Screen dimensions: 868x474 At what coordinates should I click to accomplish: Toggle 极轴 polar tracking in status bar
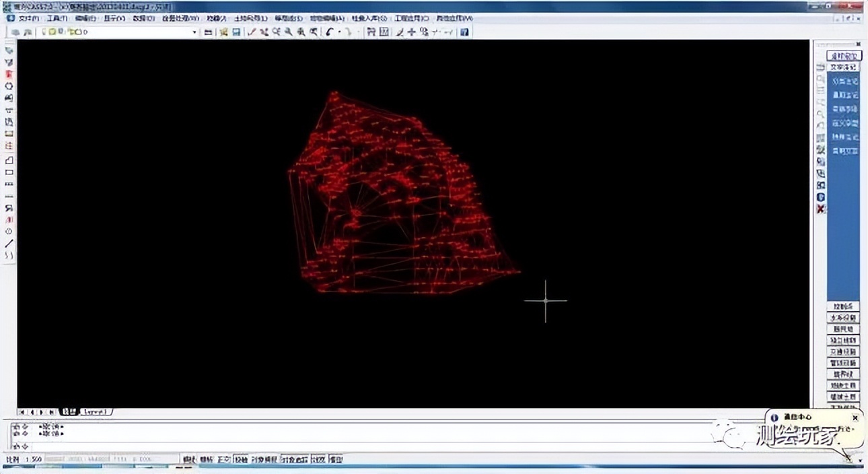click(241, 459)
